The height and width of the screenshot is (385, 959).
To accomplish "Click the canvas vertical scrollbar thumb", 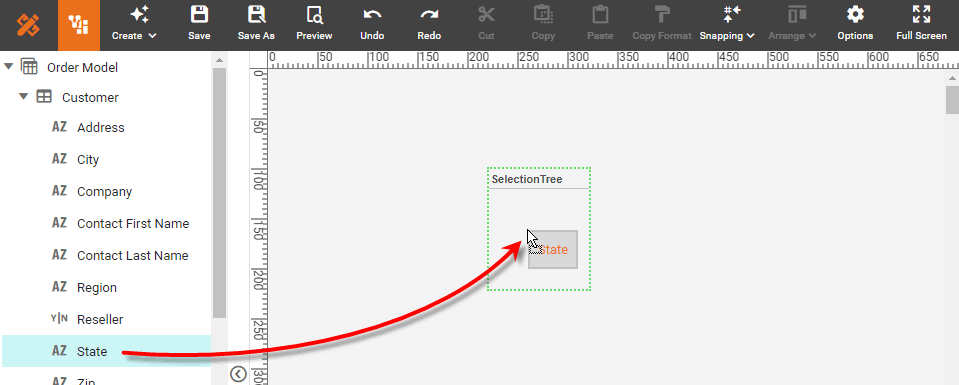I will pyautogui.click(x=952, y=100).
